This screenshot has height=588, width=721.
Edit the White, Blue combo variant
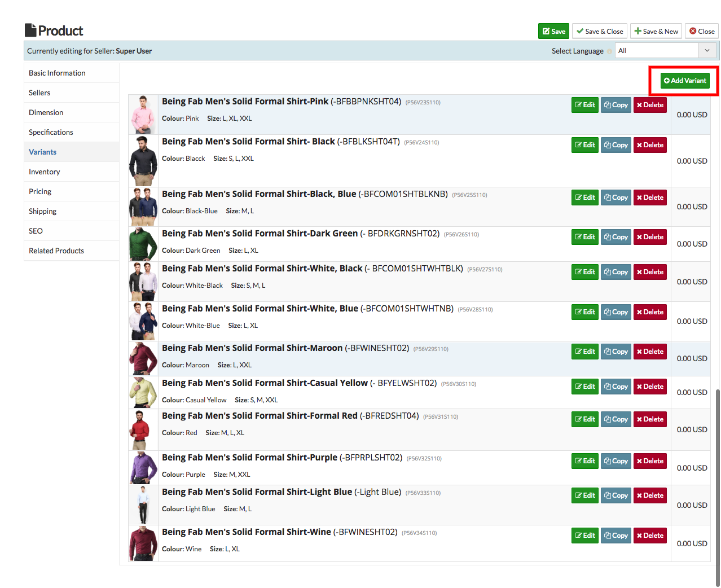[585, 312]
